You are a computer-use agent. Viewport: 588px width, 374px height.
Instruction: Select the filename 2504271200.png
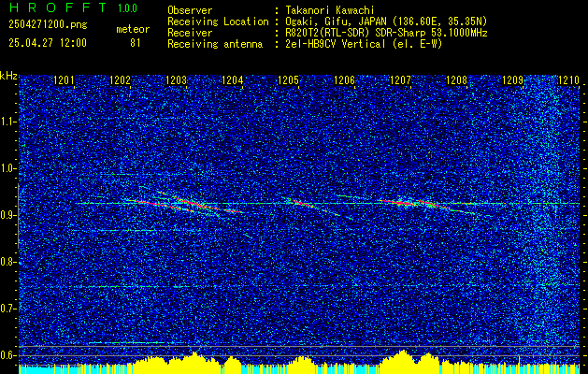pos(48,24)
